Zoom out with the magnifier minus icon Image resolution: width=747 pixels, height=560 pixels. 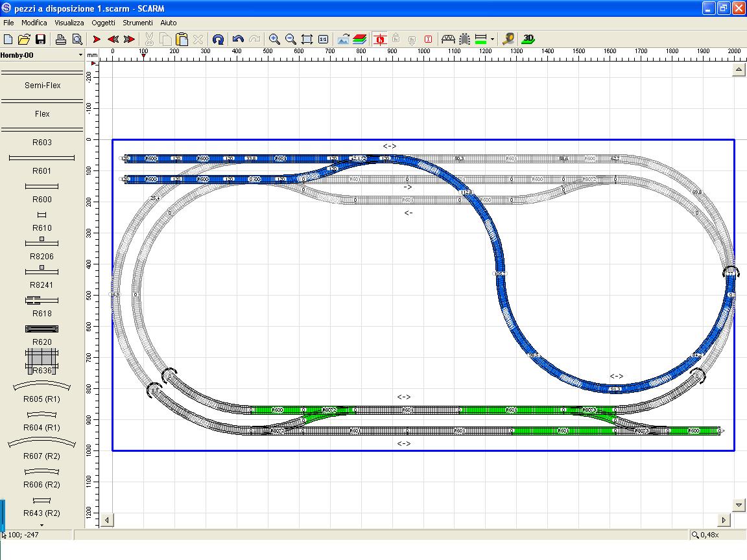290,39
